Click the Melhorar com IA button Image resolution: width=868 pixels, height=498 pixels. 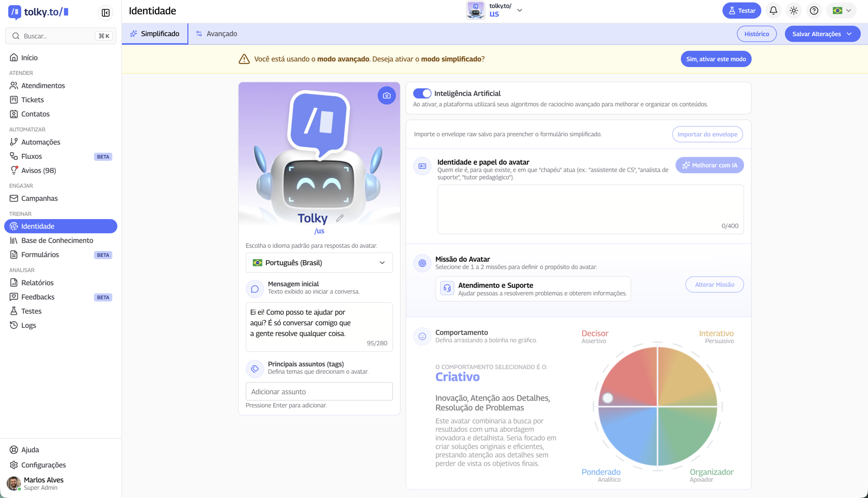pos(709,165)
